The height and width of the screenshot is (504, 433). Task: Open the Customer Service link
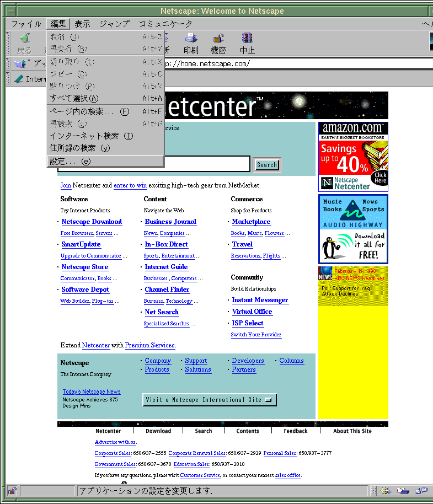click(200, 475)
